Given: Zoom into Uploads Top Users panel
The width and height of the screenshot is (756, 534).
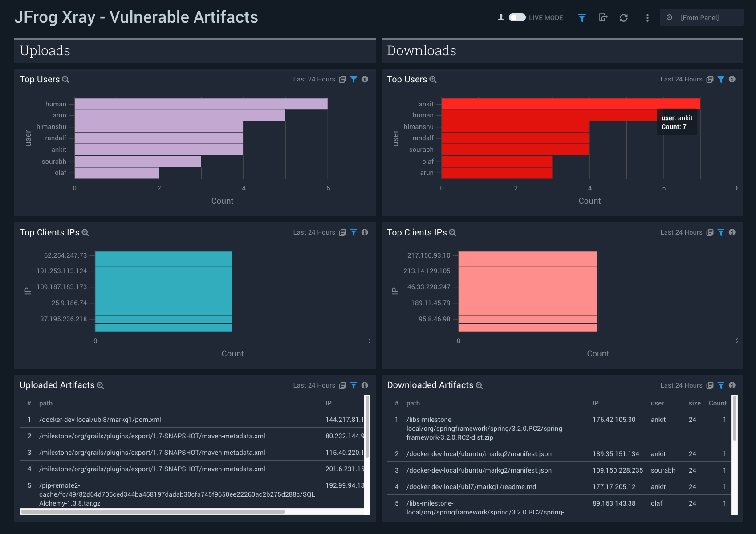Looking at the screenshot, I should pyautogui.click(x=65, y=80).
